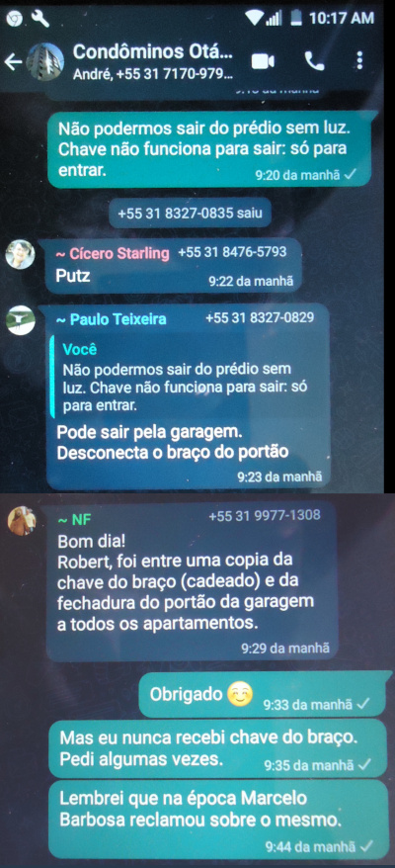Tap the '+55 31 8327-0835 saiu' notice
The width and height of the screenshot is (395, 868).
pyautogui.click(x=190, y=214)
